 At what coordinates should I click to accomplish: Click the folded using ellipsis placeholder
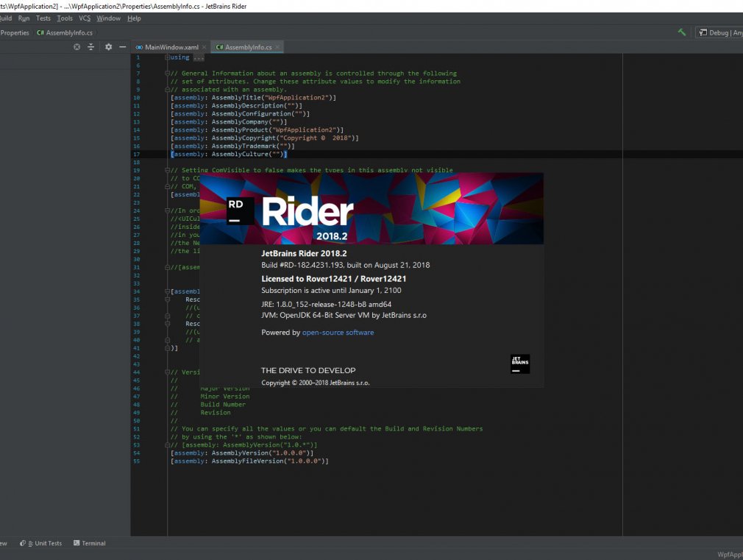pos(199,58)
